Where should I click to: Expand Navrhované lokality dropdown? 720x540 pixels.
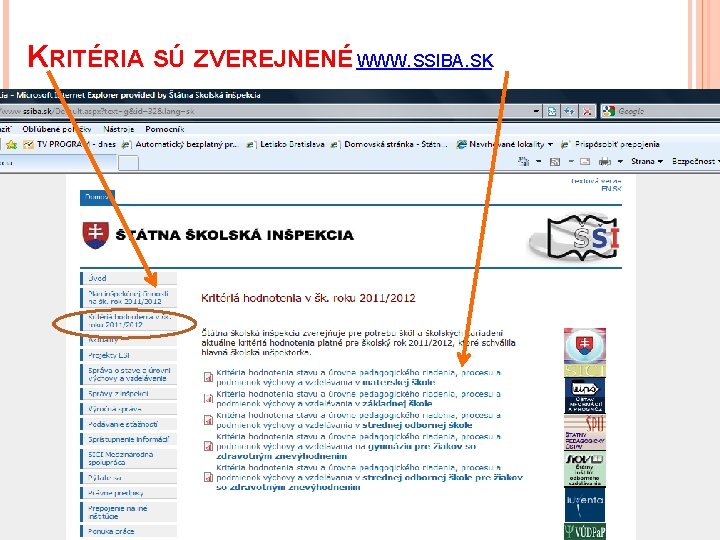point(550,145)
